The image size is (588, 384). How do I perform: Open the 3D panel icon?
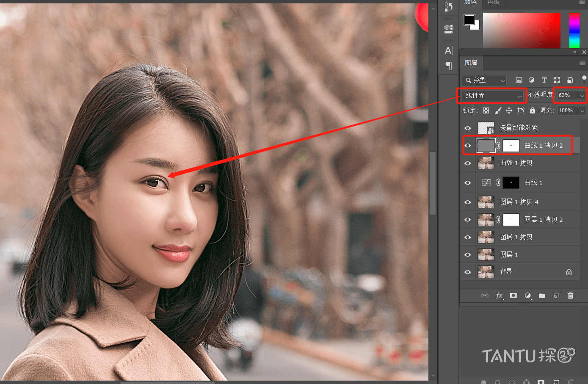pos(449,29)
